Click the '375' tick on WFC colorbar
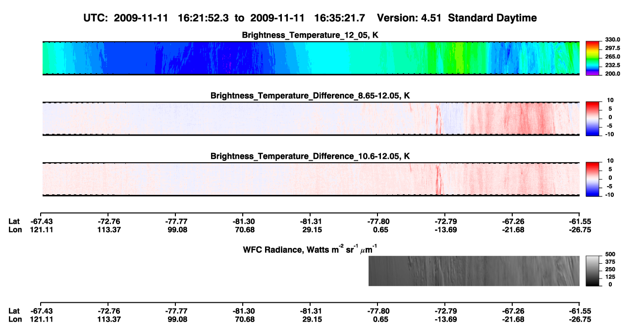Image resolution: width=644 pixels, height=330 pixels. [x=609, y=262]
